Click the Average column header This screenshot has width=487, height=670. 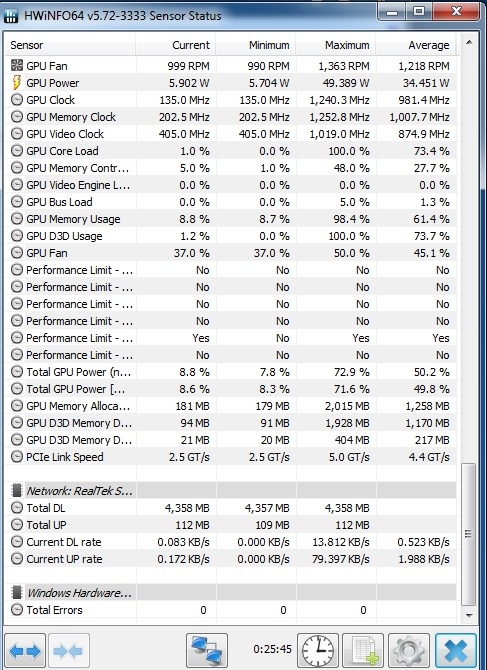[416, 45]
